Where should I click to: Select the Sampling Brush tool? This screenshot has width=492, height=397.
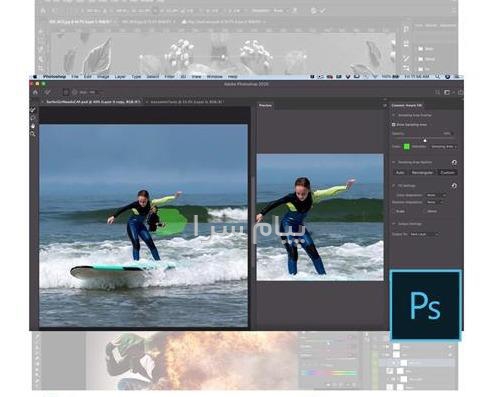point(33,110)
